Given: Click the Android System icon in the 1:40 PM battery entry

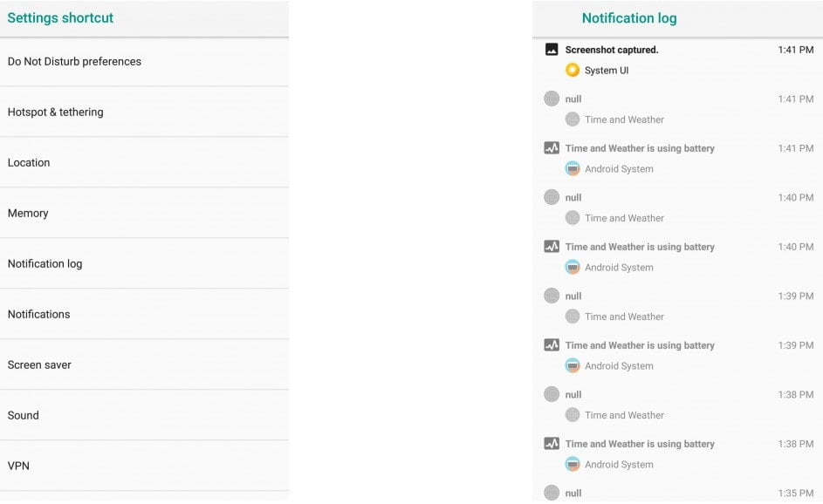Looking at the screenshot, I should (574, 267).
